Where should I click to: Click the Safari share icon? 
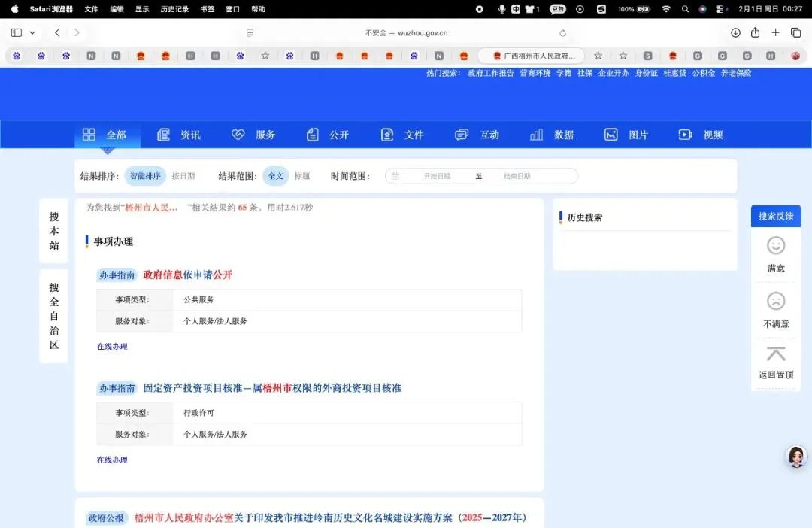[755, 32]
